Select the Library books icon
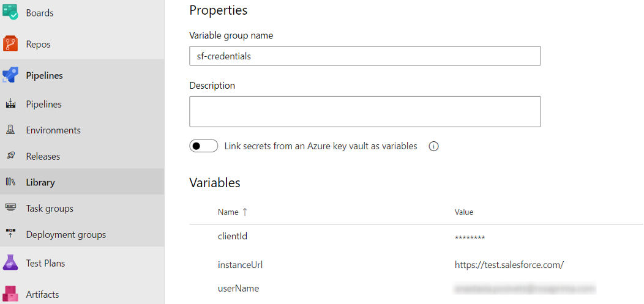The height and width of the screenshot is (304, 644). point(10,182)
